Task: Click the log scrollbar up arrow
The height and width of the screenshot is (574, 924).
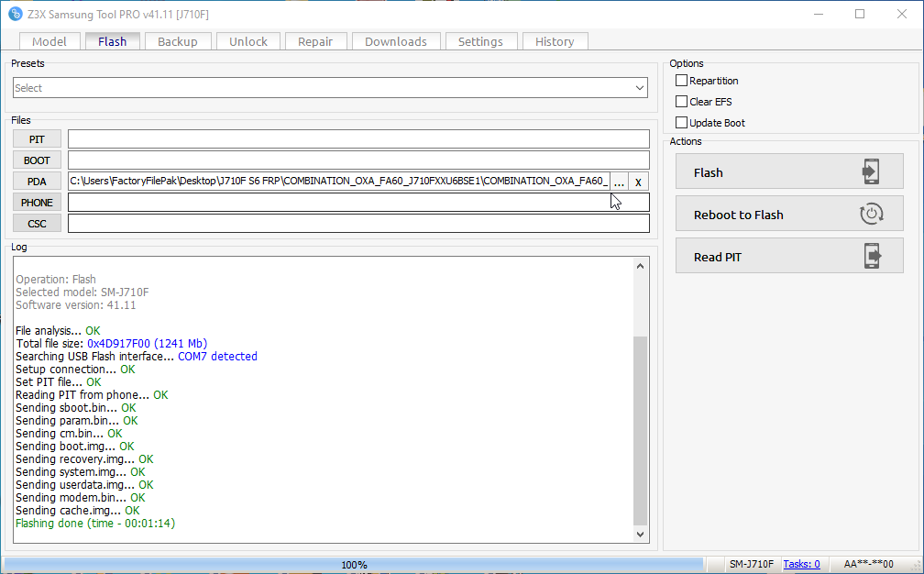Action: pyautogui.click(x=640, y=267)
